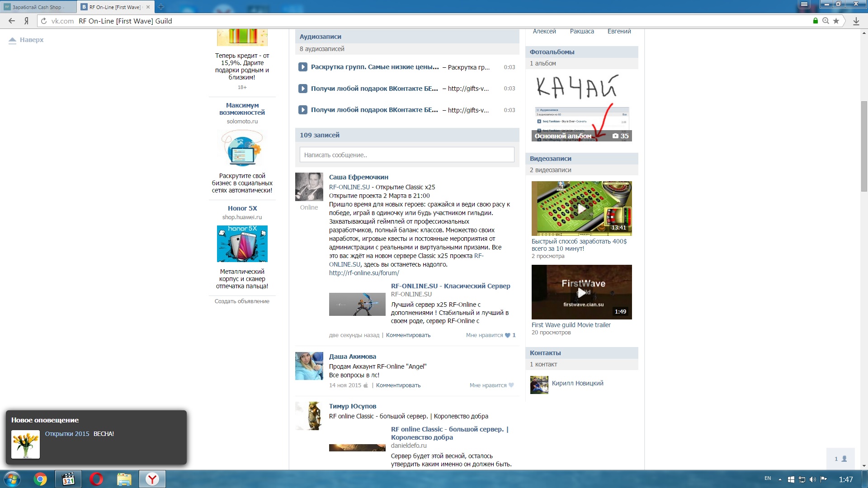
Task: Click the tulips notification thumbnail
Action: point(25,445)
